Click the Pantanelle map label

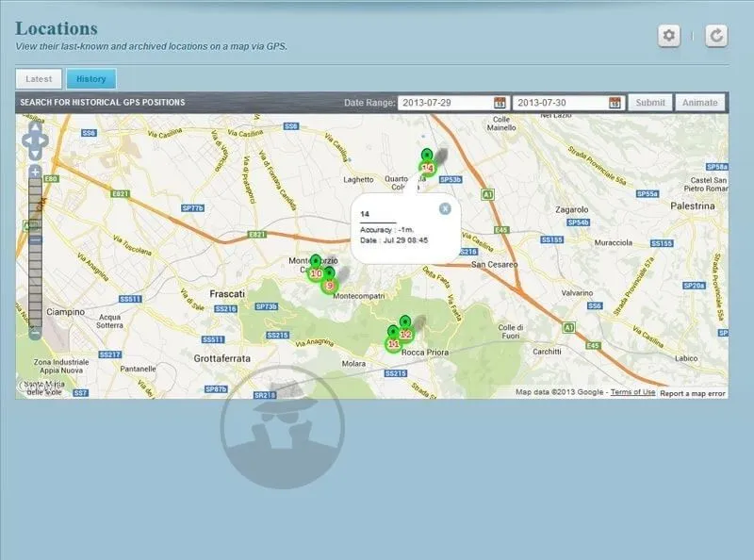138,369
